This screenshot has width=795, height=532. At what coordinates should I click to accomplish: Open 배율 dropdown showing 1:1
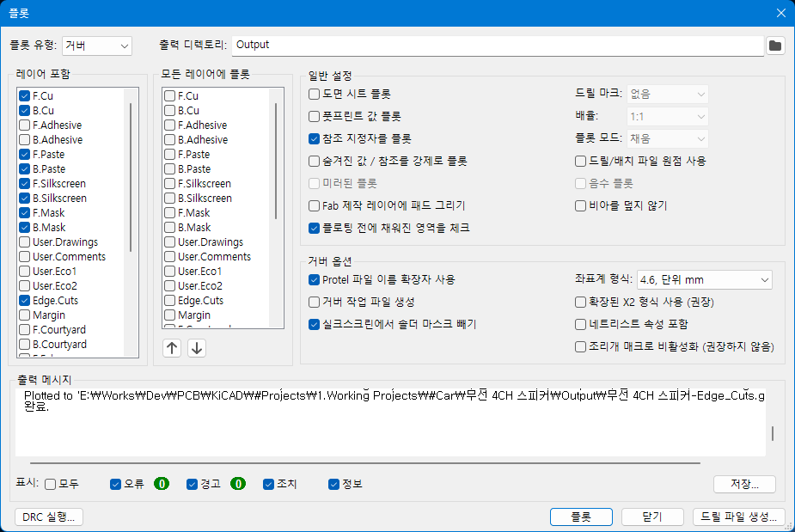667,116
